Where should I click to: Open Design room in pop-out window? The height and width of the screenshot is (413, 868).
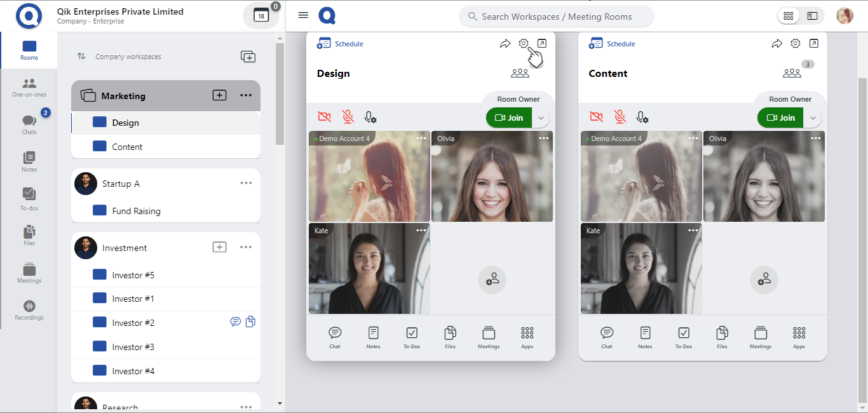point(541,44)
